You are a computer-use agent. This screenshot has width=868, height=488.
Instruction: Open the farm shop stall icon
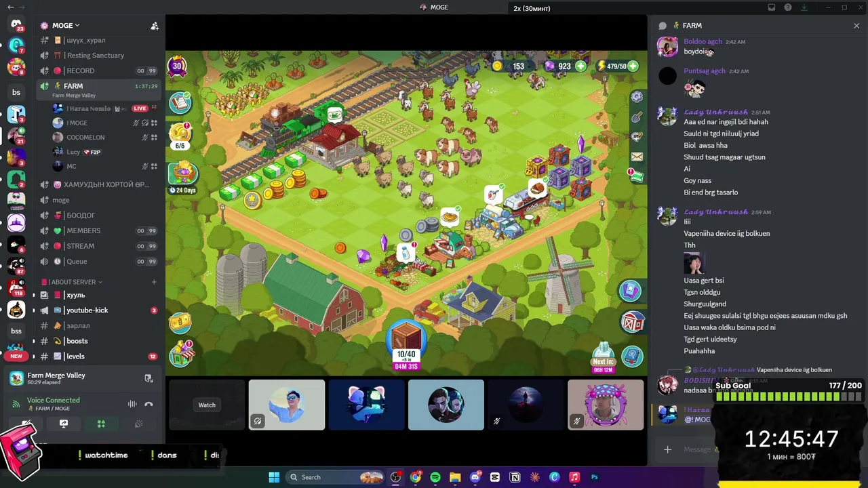(182, 354)
